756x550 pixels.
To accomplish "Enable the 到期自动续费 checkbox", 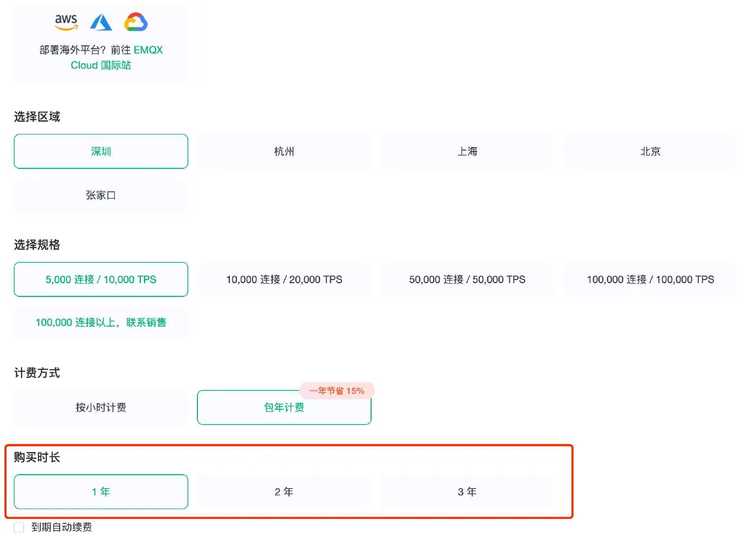I will [19, 527].
